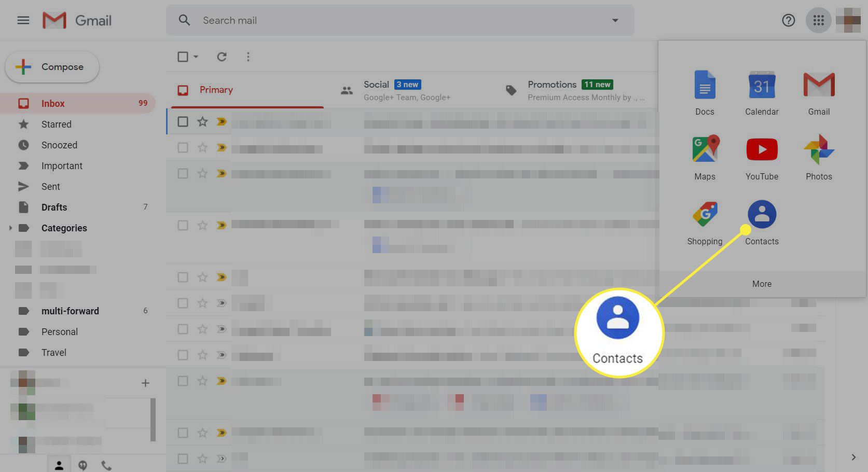868x472 pixels.
Task: Toggle importance marker on first email
Action: coord(222,121)
